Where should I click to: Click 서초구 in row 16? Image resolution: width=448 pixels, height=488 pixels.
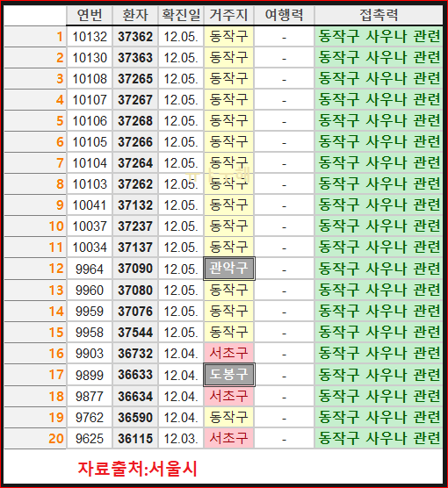tap(228, 354)
